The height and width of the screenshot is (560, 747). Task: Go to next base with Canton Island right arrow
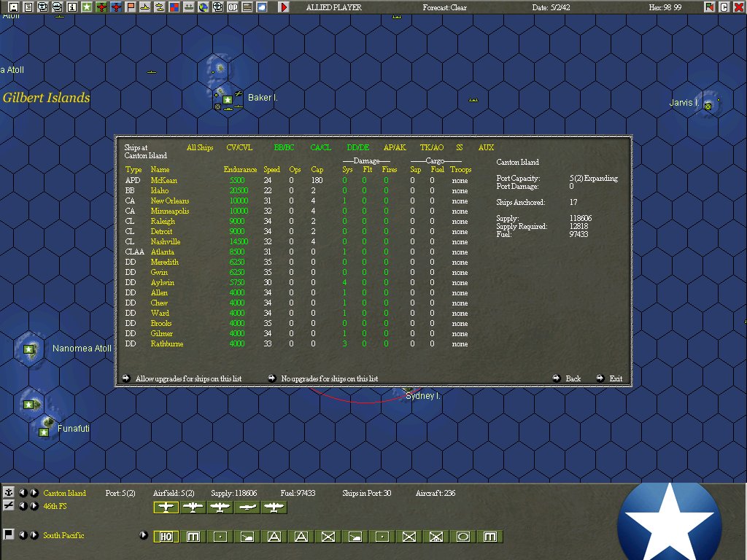[x=34, y=492]
